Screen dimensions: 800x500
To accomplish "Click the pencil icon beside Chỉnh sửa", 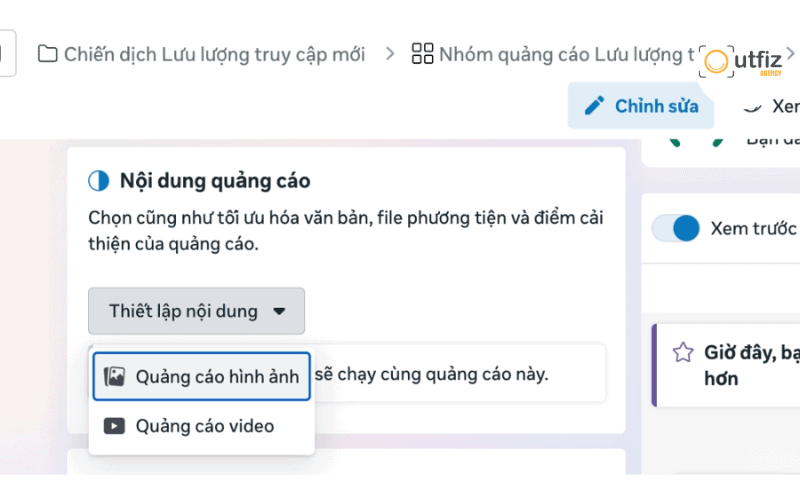I will 594,106.
